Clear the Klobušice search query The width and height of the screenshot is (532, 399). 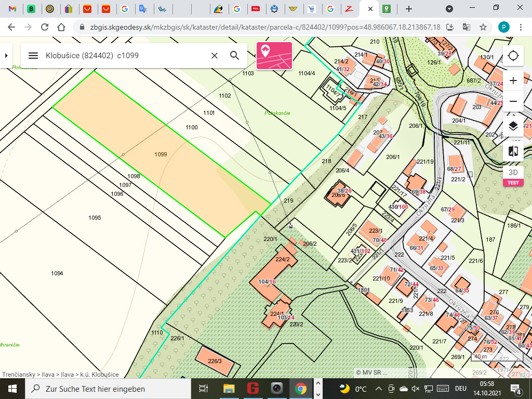click(214, 56)
